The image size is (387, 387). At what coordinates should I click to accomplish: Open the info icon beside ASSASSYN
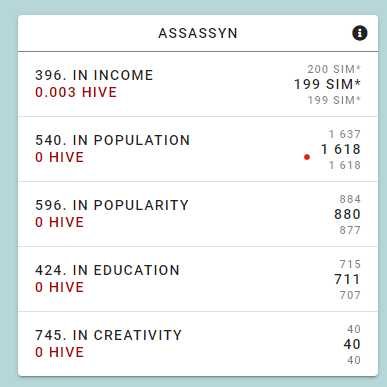360,33
